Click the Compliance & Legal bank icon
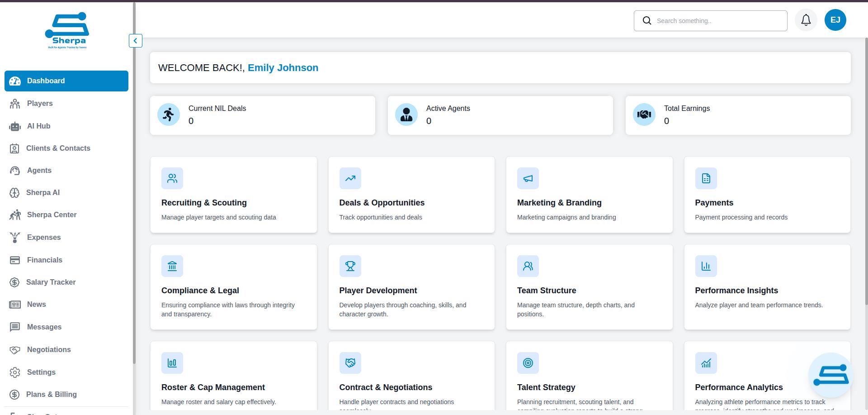Screen dimensions: 868x415 (x=172, y=266)
